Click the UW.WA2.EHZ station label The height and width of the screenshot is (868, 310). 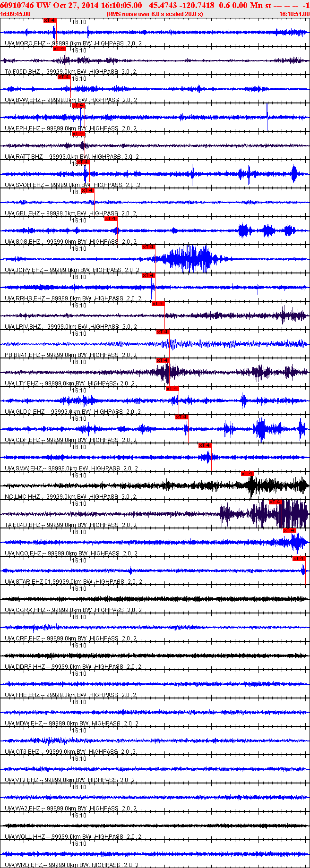tap(71, 808)
